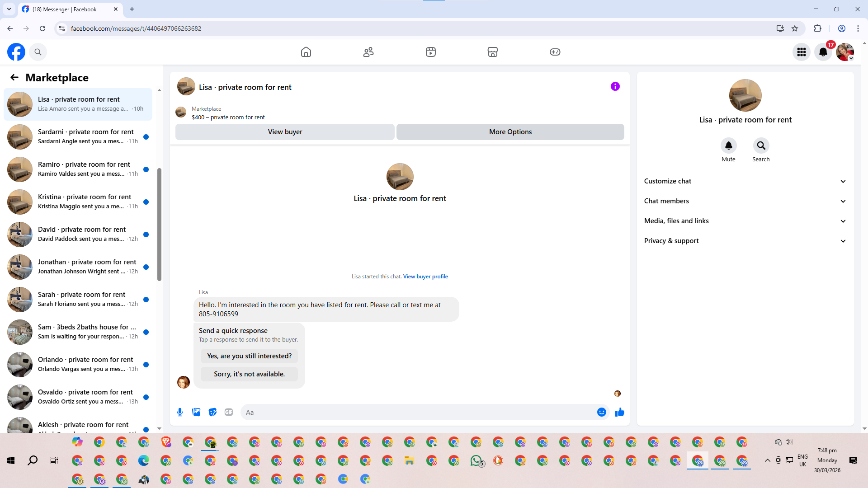Expand Privacy & support section
This screenshot has height=488, width=868.
coord(745,241)
